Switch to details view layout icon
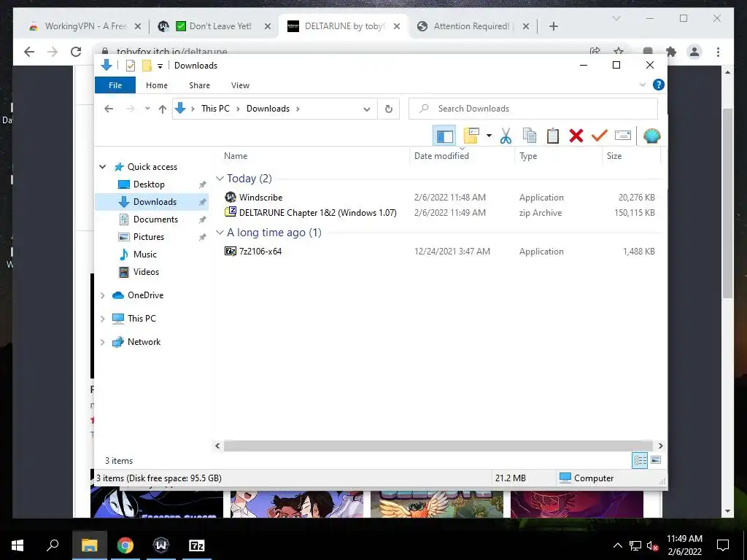The width and height of the screenshot is (747, 560). [640, 460]
